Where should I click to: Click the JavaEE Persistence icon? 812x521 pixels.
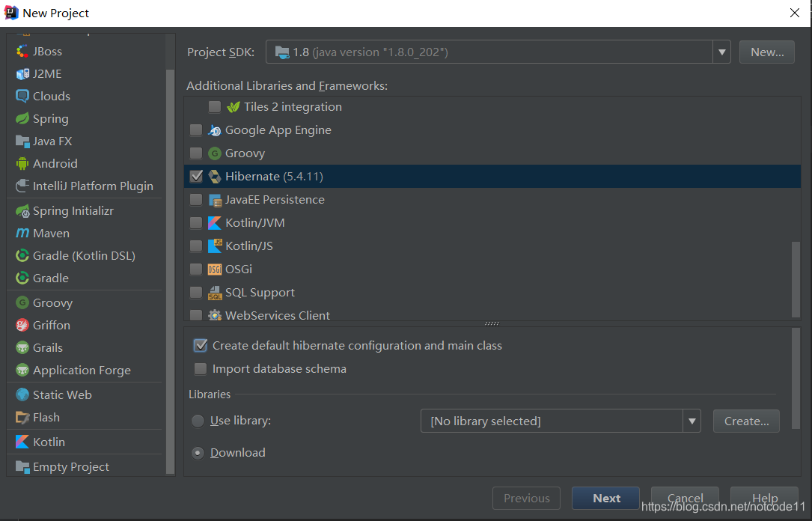(x=214, y=200)
